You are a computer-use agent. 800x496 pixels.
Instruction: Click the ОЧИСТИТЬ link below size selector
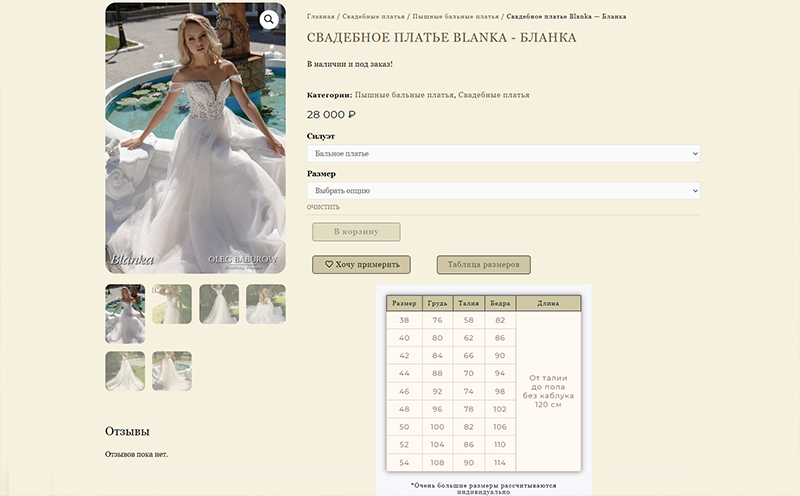[x=323, y=207]
